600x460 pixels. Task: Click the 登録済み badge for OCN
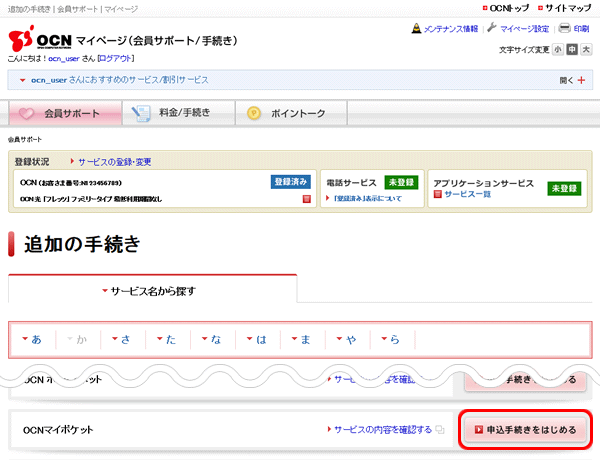pos(290,182)
